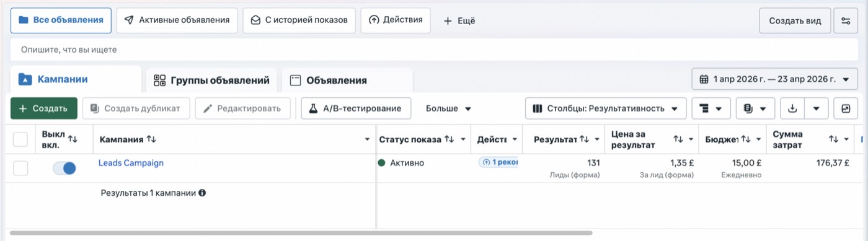
Task: Click the horizontal scrollbar at the bottom
Action: pos(301,233)
